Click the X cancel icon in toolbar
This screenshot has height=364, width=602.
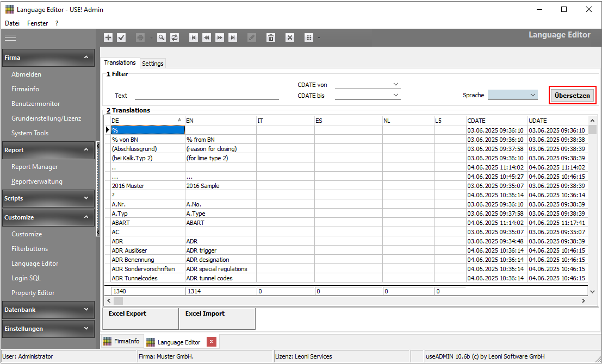(290, 37)
